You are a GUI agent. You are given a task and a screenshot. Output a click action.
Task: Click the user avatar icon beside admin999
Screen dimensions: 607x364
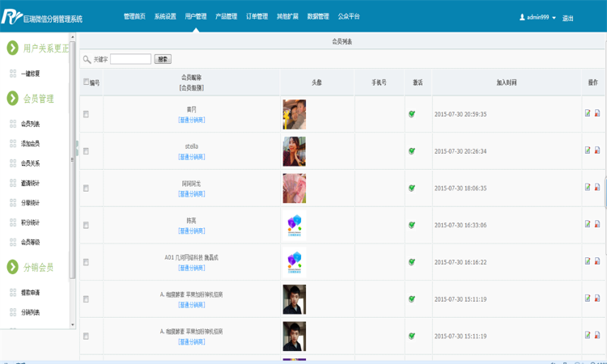pyautogui.click(x=522, y=17)
